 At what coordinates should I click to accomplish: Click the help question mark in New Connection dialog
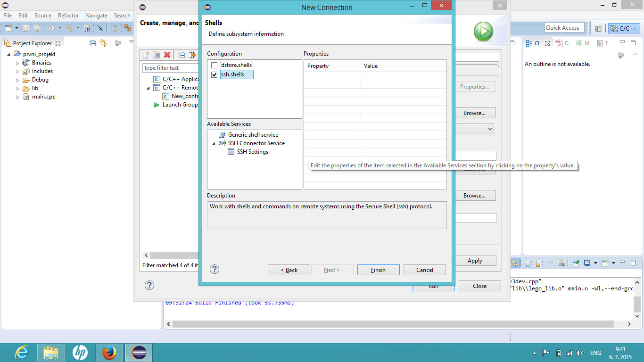(x=215, y=269)
